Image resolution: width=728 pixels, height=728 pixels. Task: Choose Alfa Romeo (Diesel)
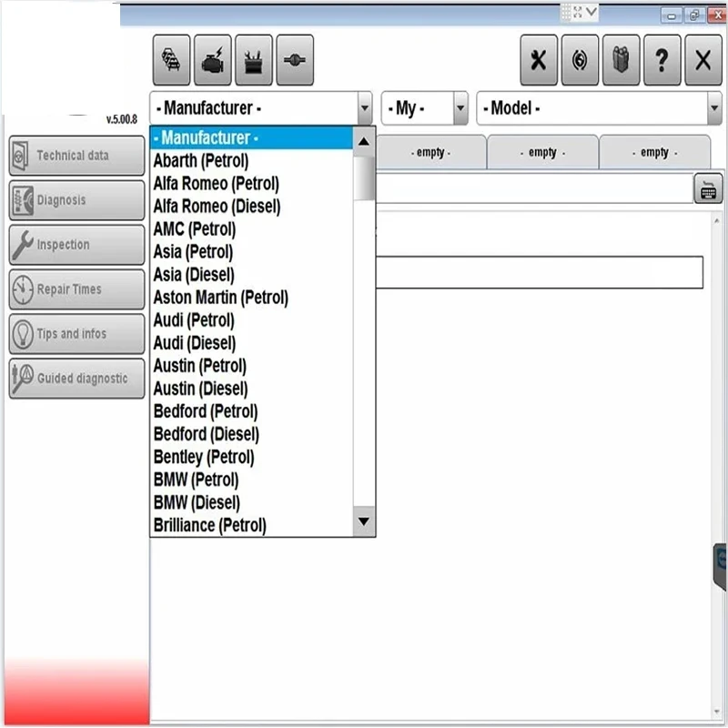pos(251,207)
